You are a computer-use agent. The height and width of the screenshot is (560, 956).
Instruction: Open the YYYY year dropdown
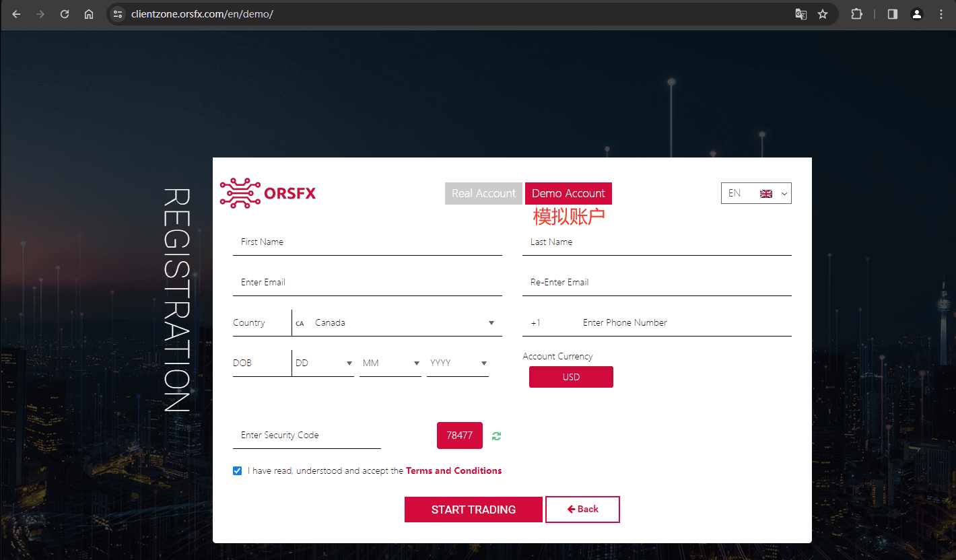pyautogui.click(x=458, y=363)
